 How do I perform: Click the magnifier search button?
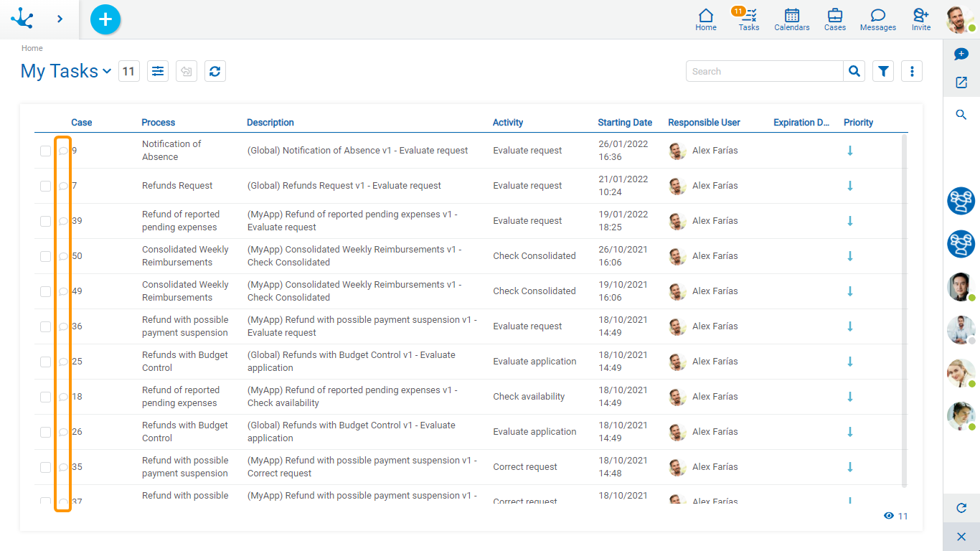(854, 71)
